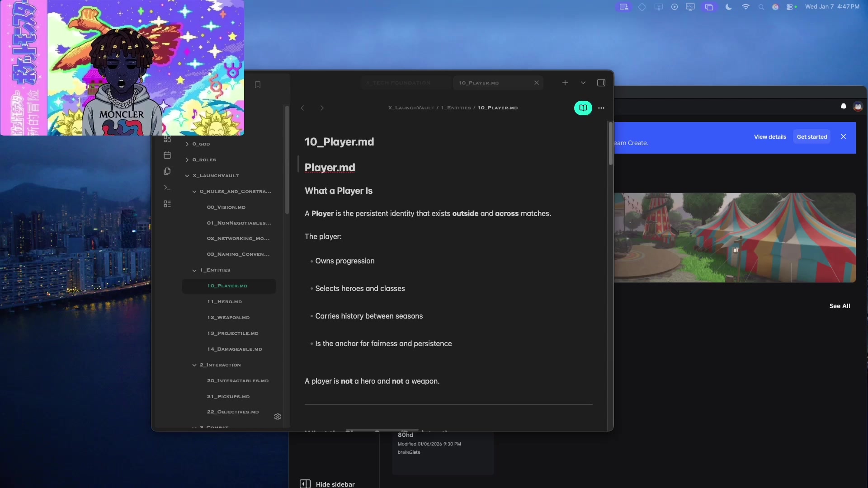Viewport: 868px width, 488px height.
Task: Click the X_LaunchVault breadcrumb segment
Action: click(411, 108)
